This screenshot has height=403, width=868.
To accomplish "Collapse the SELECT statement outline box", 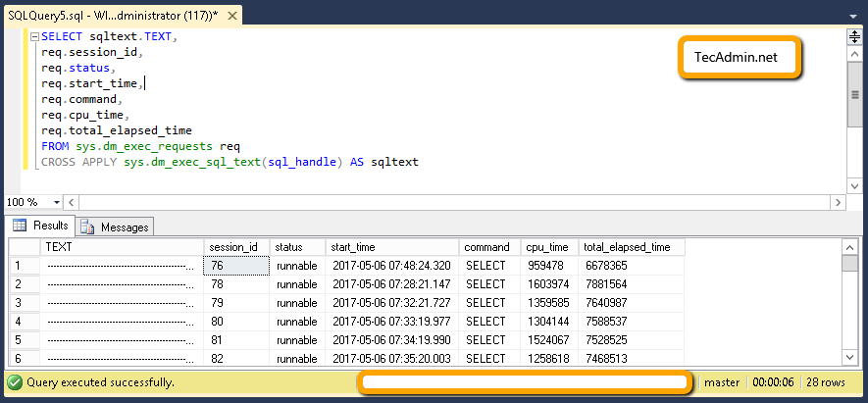I will click(35, 37).
